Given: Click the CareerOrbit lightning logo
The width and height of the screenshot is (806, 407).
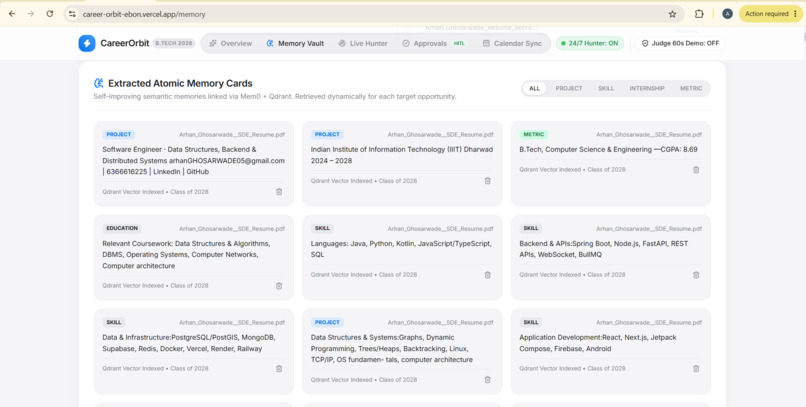Looking at the screenshot, I should tap(87, 44).
